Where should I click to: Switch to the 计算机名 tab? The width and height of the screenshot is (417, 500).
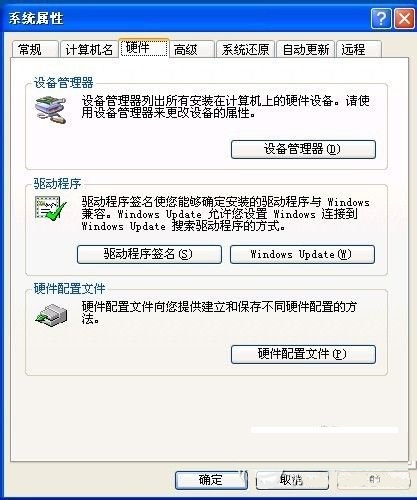click(x=89, y=50)
